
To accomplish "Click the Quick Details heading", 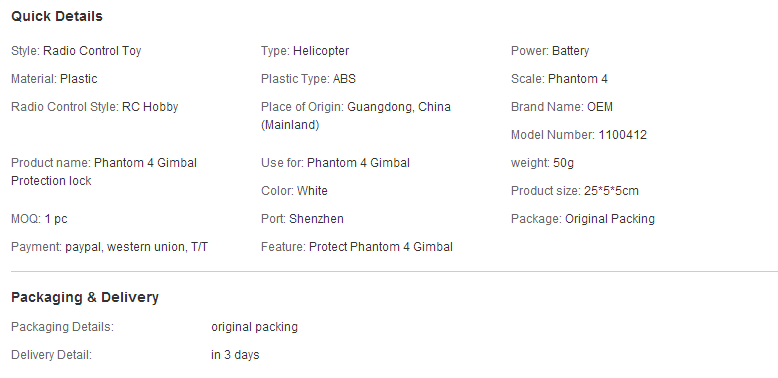I will (57, 16).
